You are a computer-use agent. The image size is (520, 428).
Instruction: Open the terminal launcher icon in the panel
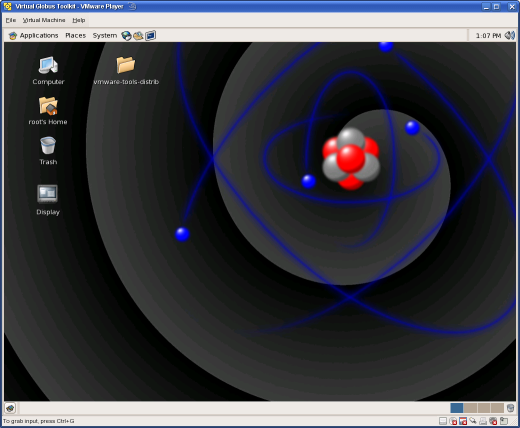coord(150,35)
